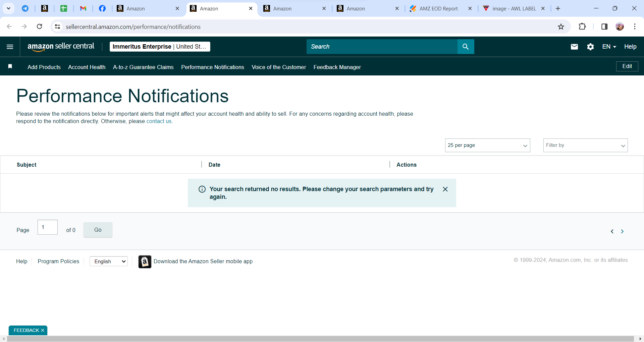
Task: Follow the contact us link
Action: tap(159, 121)
